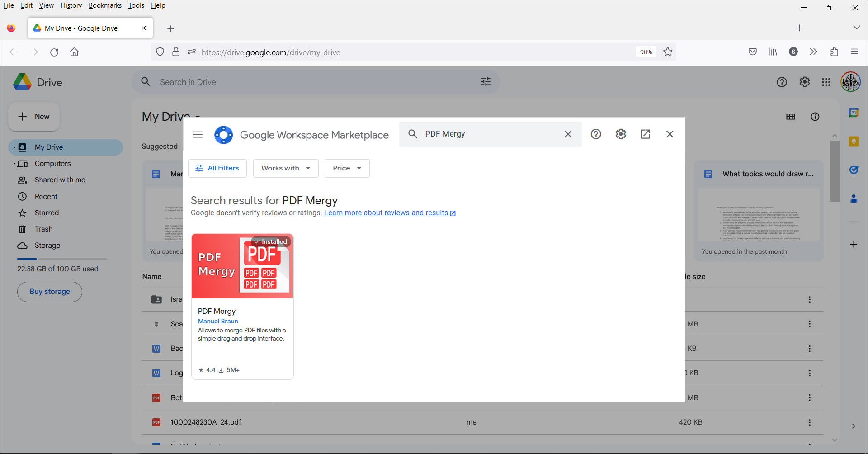Close the Marketplace dialog

(x=670, y=134)
